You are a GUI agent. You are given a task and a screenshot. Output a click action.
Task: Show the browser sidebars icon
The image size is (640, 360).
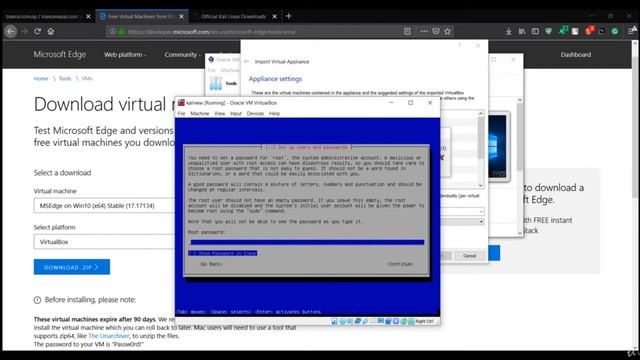(535, 31)
